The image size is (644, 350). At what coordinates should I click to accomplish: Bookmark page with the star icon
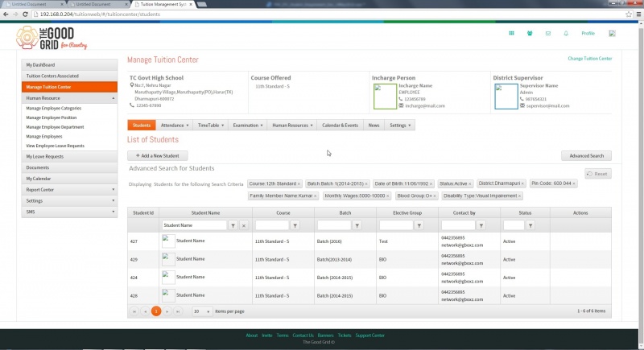(x=629, y=14)
